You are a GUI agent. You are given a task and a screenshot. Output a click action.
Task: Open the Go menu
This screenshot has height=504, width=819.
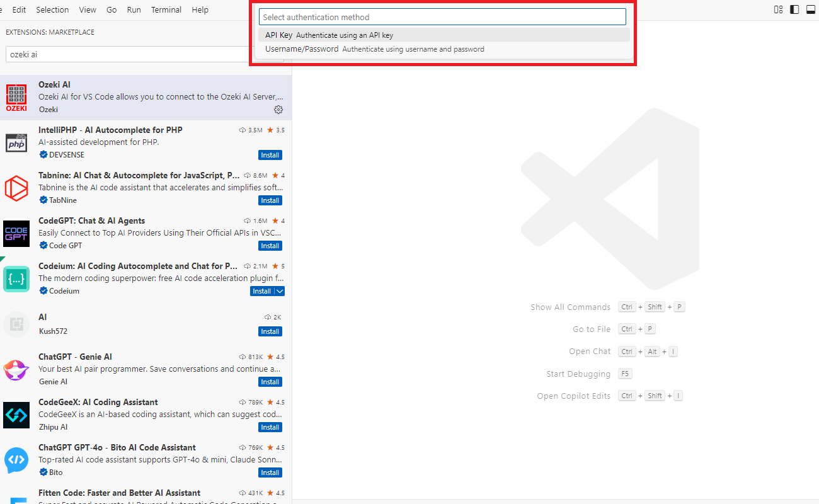(x=112, y=9)
